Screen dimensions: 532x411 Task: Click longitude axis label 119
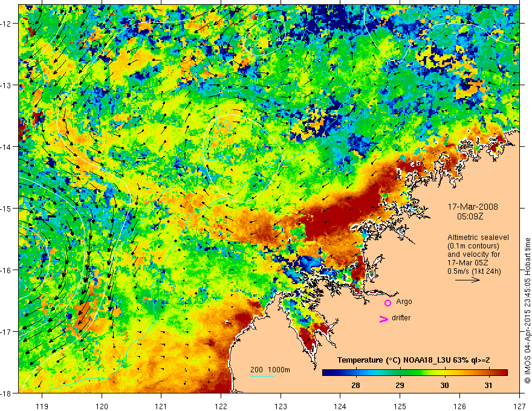42,406
